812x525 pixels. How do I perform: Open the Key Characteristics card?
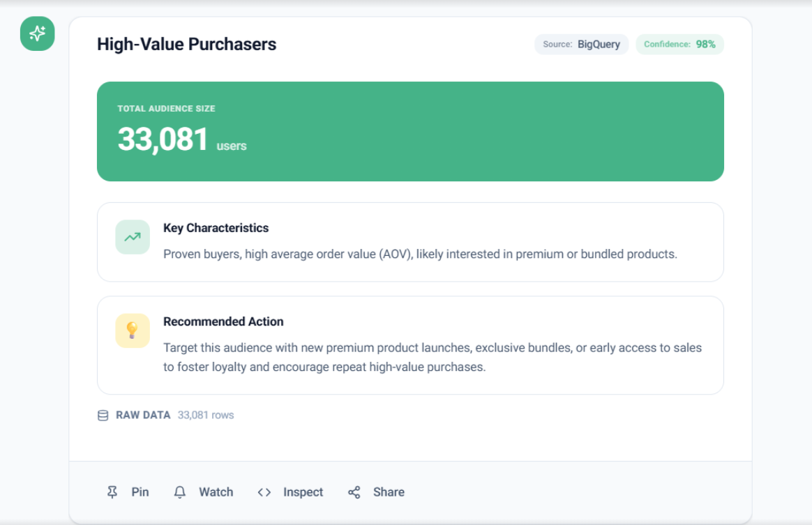coord(410,242)
